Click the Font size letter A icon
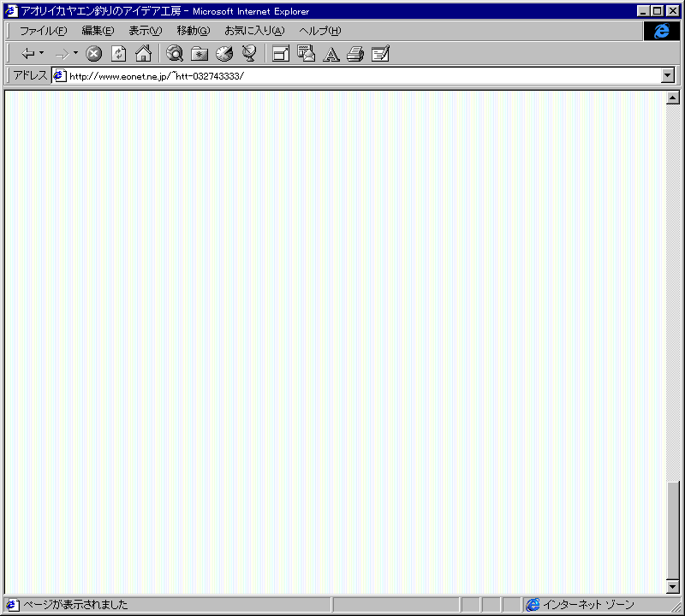The height and width of the screenshot is (616, 685). (331, 54)
